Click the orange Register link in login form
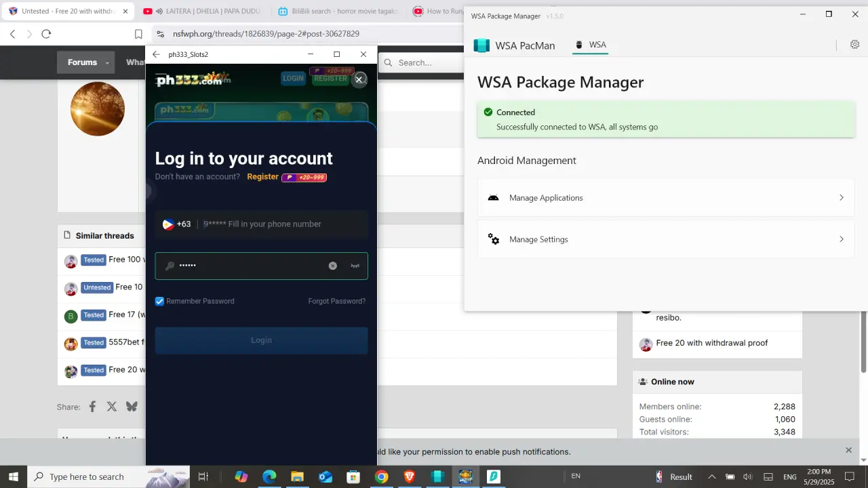868x488 pixels. 262,177
